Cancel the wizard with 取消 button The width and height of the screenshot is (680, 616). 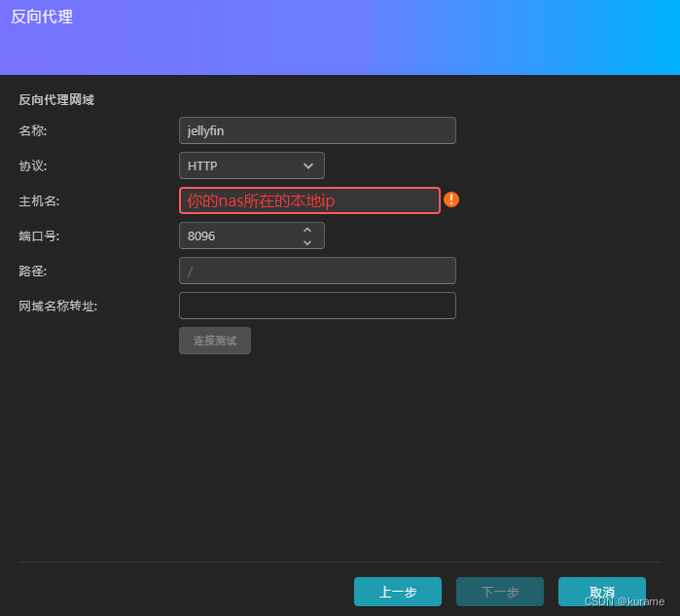602,592
